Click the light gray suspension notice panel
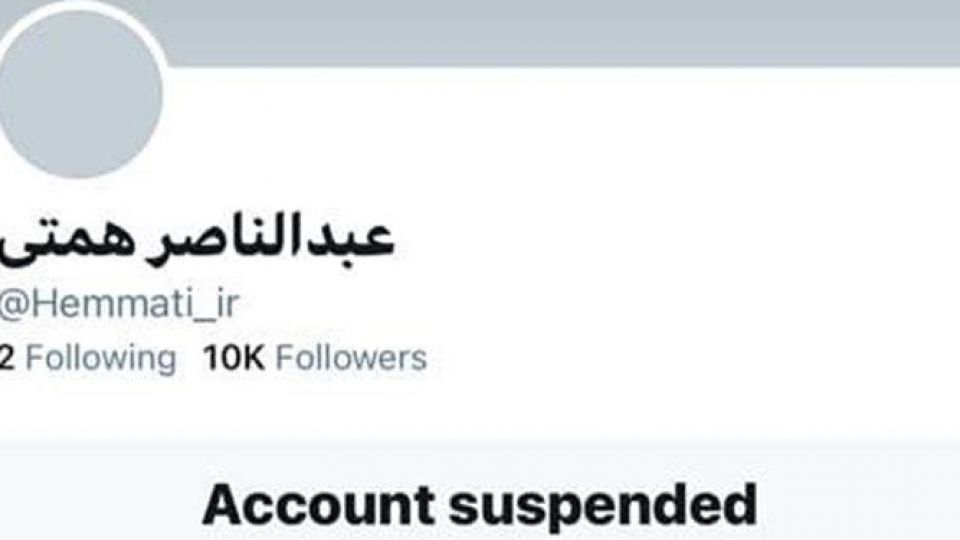Viewport: 960px width, 540px height. [x=479, y=490]
